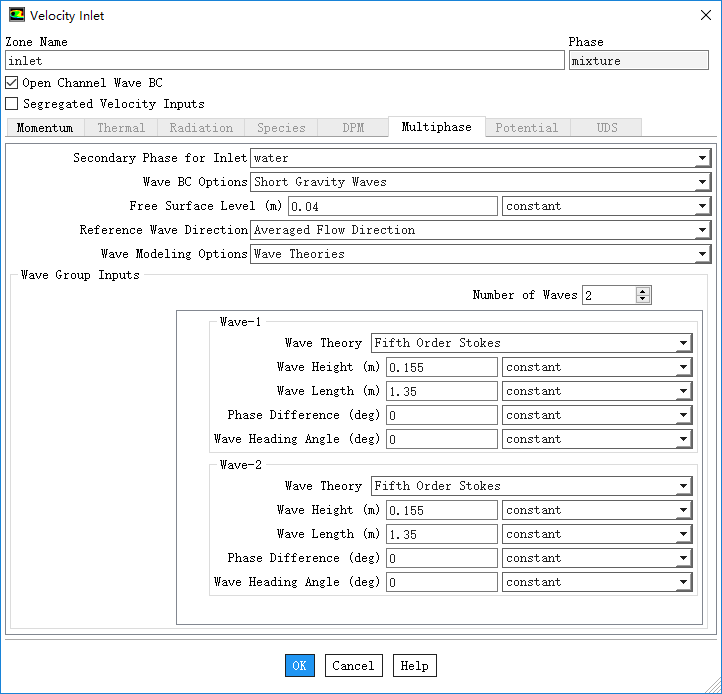Increase Number of Waves with up arrow
722x694 pixels.
(643, 291)
